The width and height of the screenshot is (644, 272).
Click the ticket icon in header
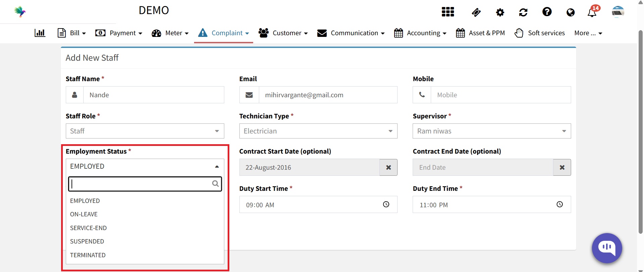(x=476, y=12)
